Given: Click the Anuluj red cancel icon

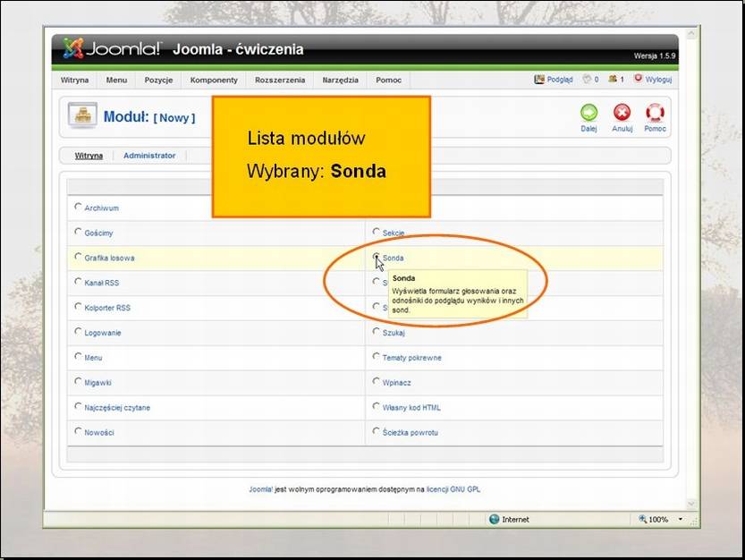Looking at the screenshot, I should click(622, 113).
